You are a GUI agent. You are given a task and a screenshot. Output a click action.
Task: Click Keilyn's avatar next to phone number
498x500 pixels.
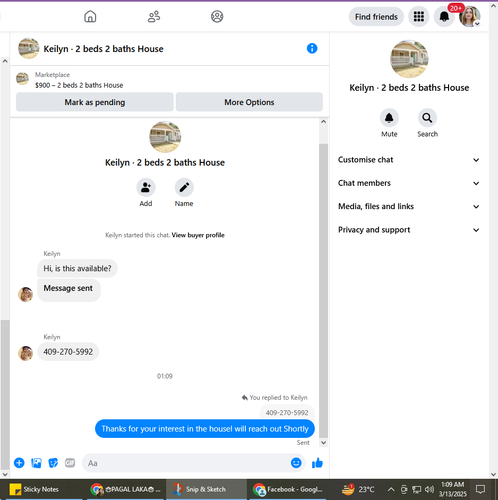[x=25, y=353]
